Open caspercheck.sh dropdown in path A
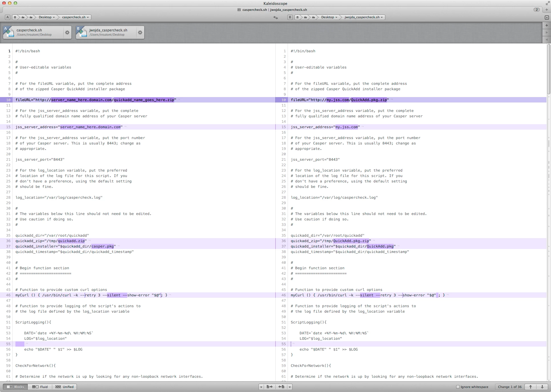The width and height of the screenshot is (551, 392). pyautogui.click(x=76, y=17)
